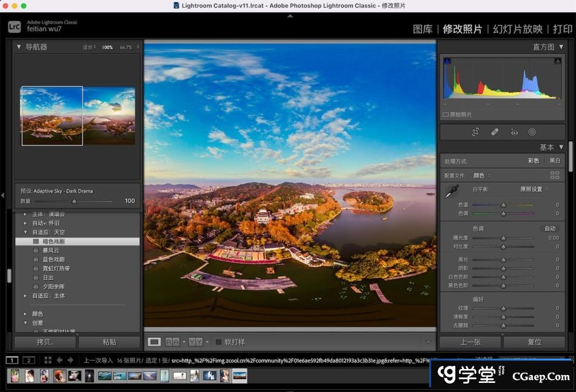Click the loupe view icon in toolbar

coord(155,342)
